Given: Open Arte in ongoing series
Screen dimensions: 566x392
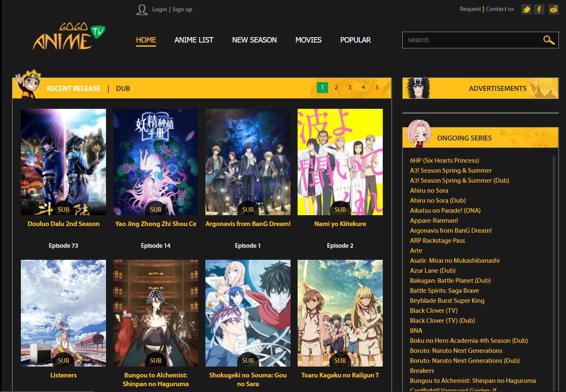Looking at the screenshot, I should pyautogui.click(x=416, y=251).
